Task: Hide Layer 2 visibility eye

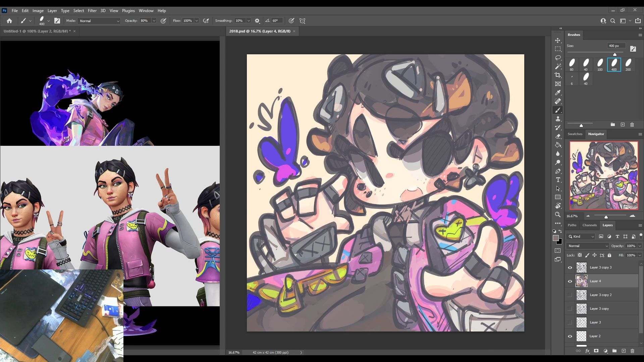Action: click(x=570, y=336)
